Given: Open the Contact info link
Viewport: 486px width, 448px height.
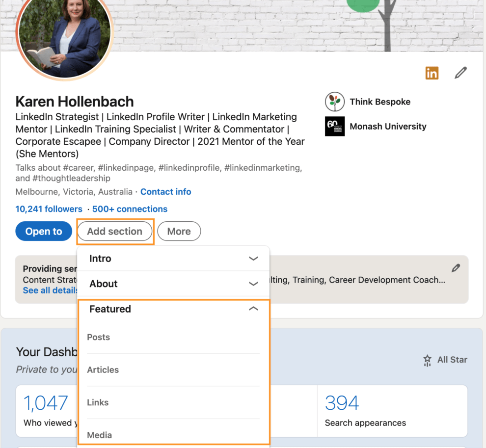Looking at the screenshot, I should click(165, 191).
